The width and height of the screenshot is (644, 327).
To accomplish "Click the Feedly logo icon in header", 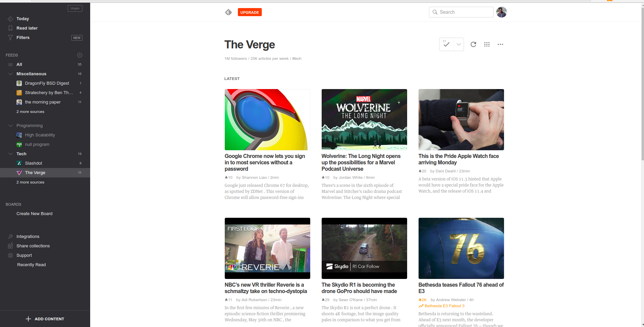I will tap(228, 12).
